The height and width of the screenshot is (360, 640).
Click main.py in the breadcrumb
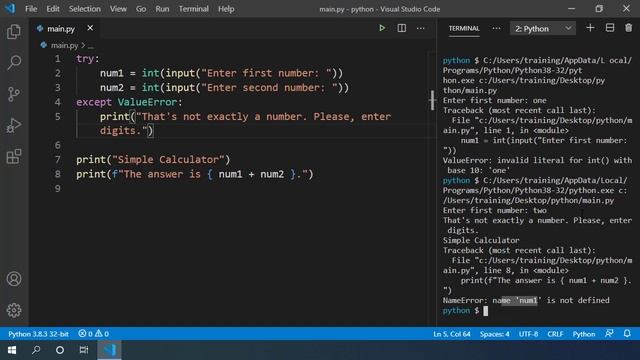coord(64,45)
